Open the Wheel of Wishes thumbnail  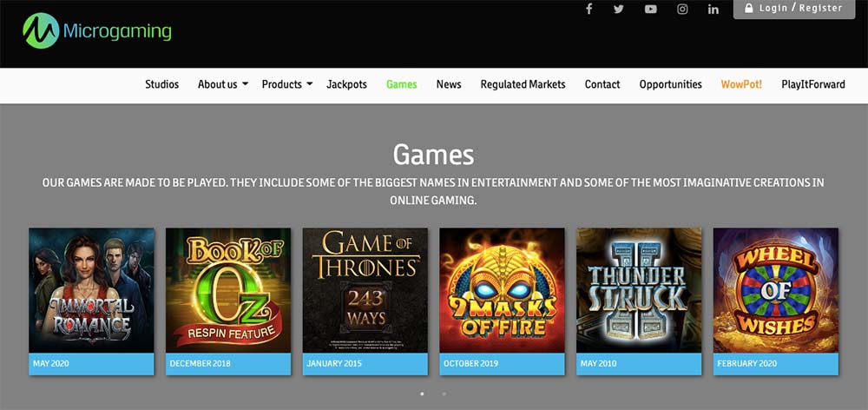[775, 290]
